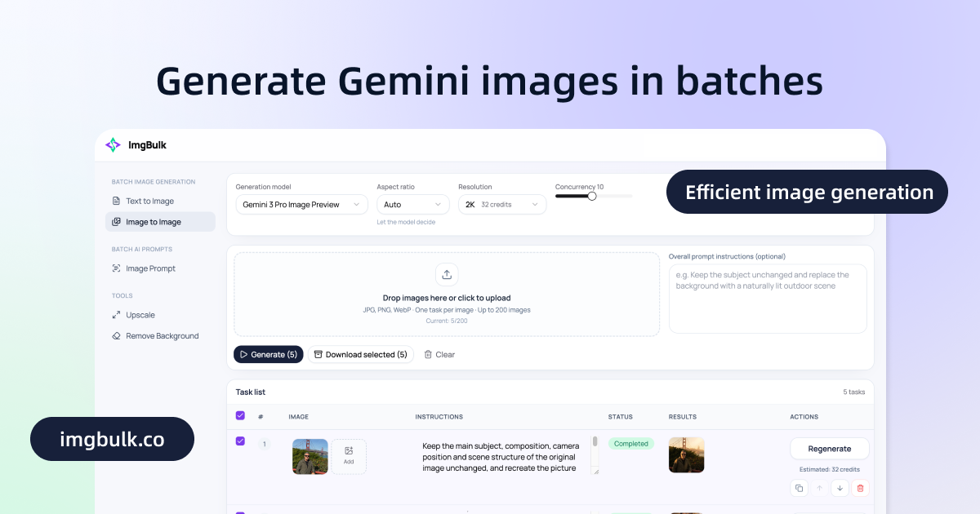Open the Generation model dropdown
This screenshot has width=980, height=514.
[x=301, y=205]
